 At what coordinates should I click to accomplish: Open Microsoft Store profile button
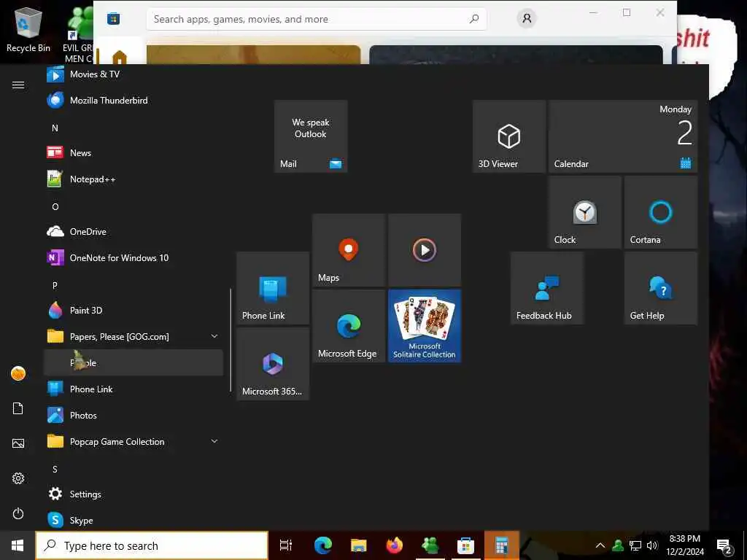527,18
